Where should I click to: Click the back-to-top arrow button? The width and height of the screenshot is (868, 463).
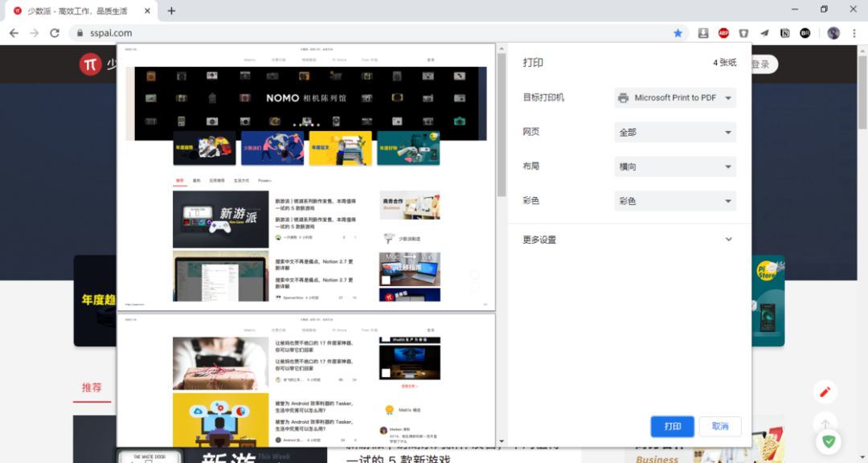(825, 423)
